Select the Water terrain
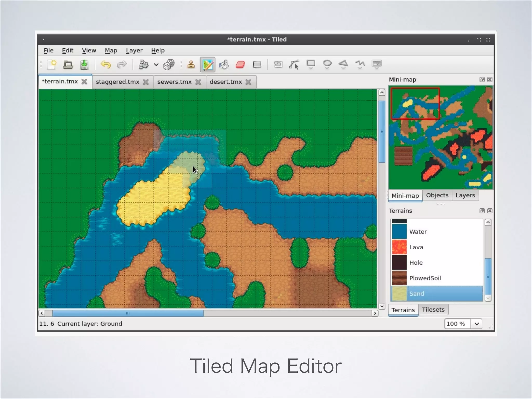532x399 pixels. 437,231
